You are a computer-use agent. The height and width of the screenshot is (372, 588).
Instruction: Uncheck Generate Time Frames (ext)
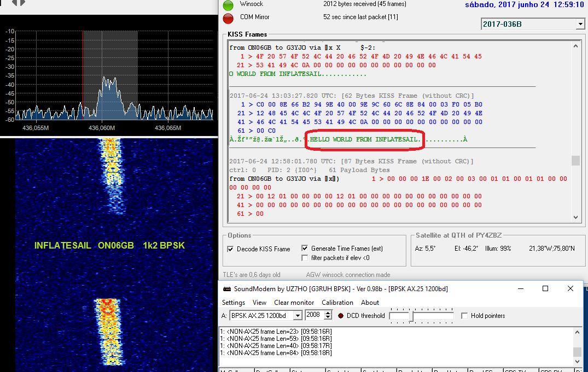(305, 249)
